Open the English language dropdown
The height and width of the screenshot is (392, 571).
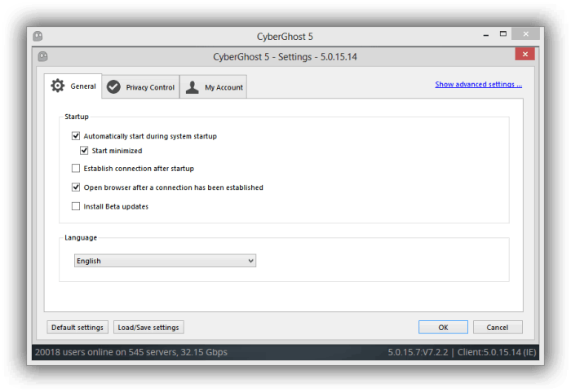point(165,261)
